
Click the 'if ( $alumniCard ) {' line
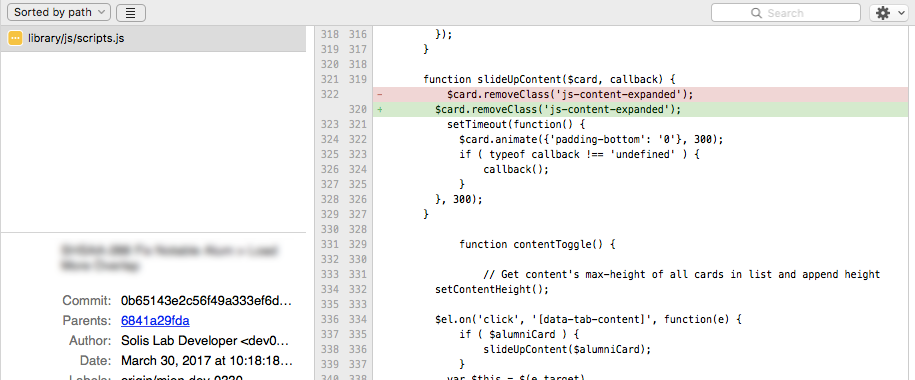(519, 334)
